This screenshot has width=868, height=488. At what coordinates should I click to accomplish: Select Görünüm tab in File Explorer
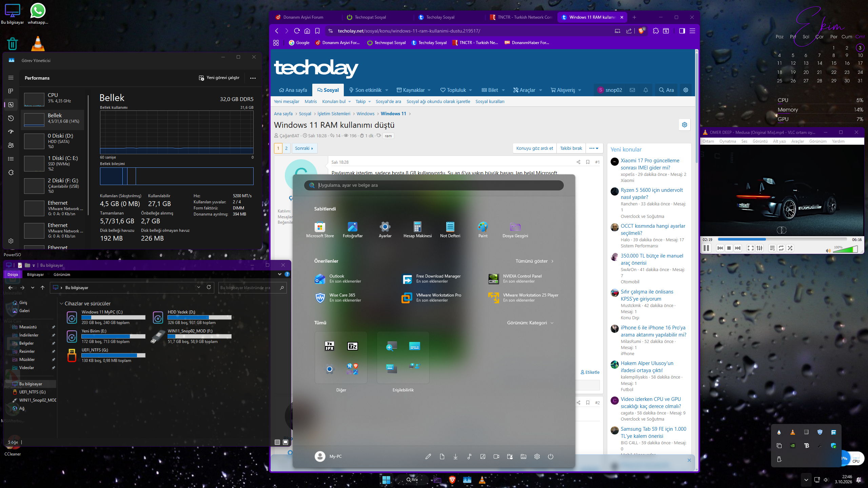pos(62,274)
